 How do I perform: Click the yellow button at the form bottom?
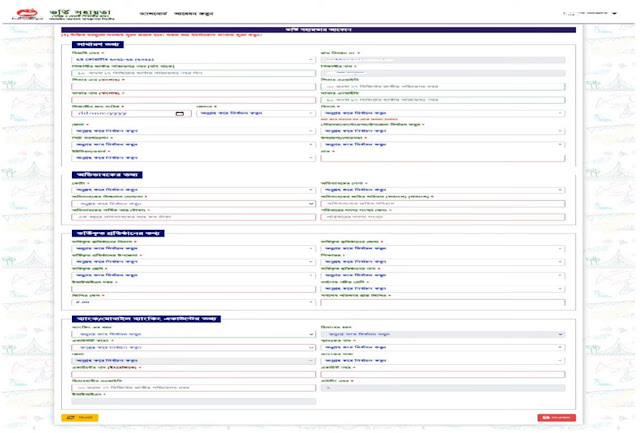(x=81, y=416)
